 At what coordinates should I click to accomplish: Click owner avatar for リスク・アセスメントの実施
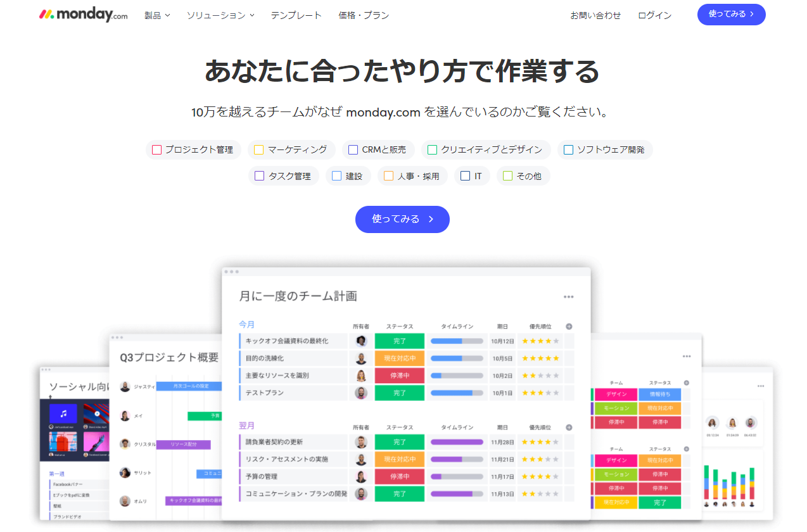361,459
